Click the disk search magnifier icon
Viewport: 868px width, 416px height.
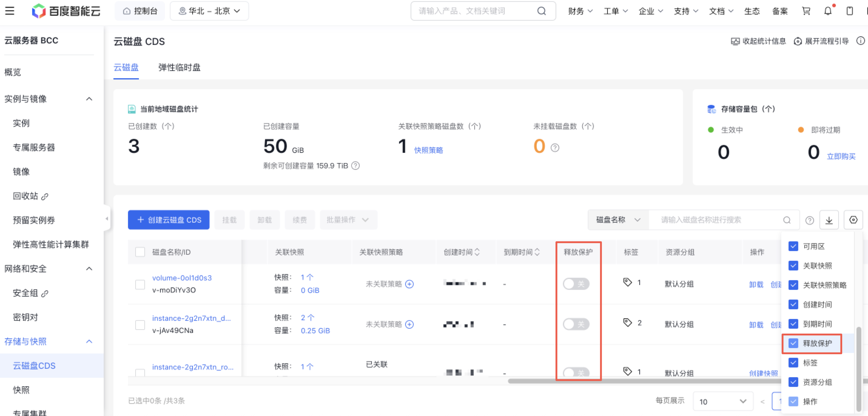[x=787, y=220]
